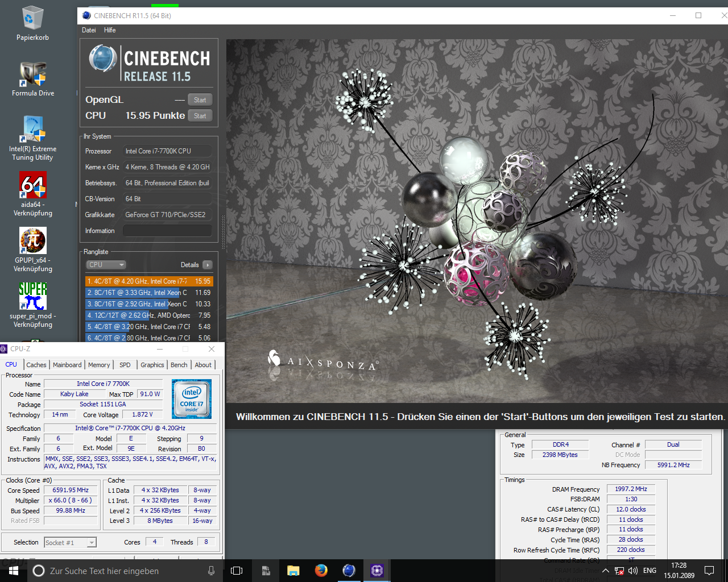Select ranking entry 1 with 15.95 score
This screenshot has height=582, width=728.
coord(149,281)
